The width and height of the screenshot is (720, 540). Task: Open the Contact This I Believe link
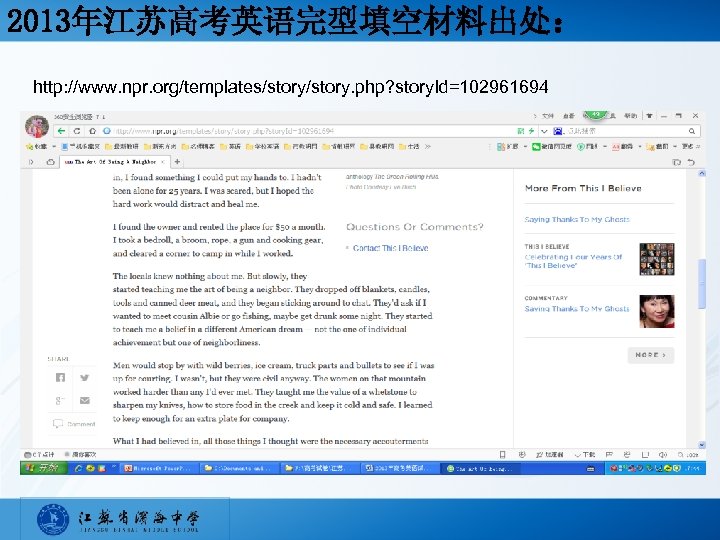(390, 248)
